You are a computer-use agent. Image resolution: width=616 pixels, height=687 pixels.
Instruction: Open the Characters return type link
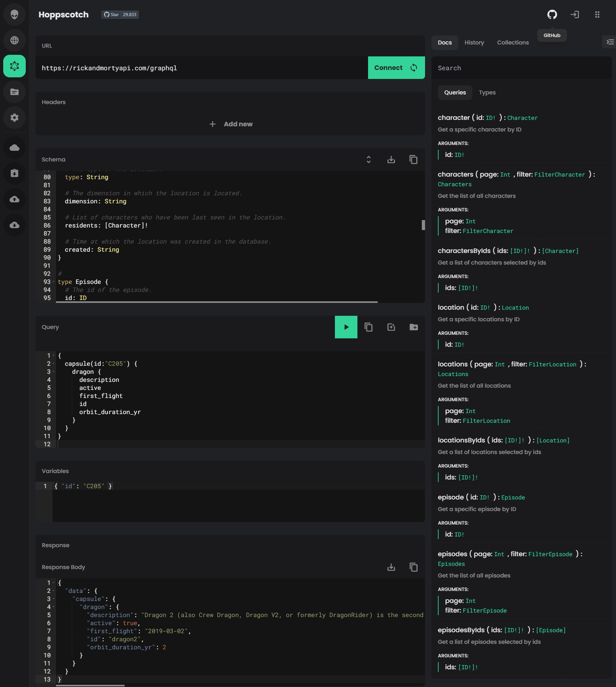pos(455,184)
